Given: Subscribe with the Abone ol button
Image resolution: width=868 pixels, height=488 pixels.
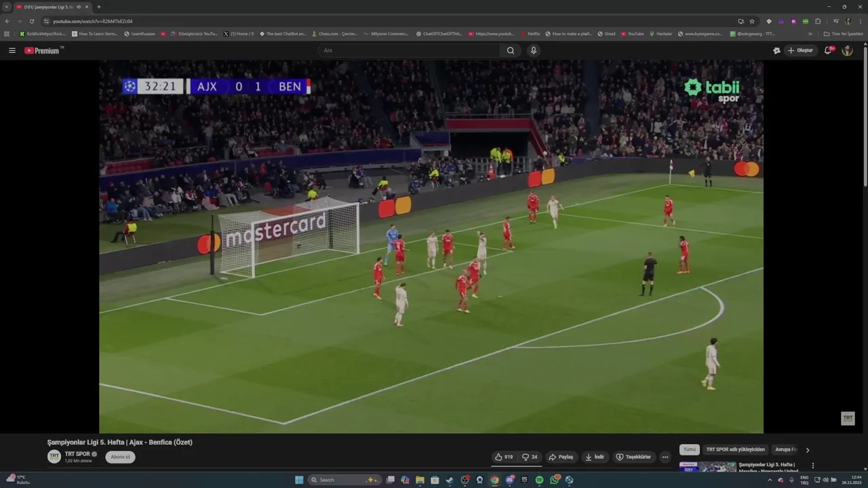Looking at the screenshot, I should click(120, 457).
